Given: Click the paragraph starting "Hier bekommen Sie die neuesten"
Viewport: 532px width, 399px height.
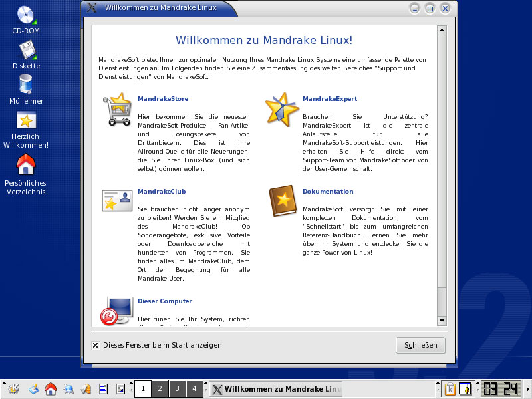Looking at the screenshot, I should [x=194, y=143].
